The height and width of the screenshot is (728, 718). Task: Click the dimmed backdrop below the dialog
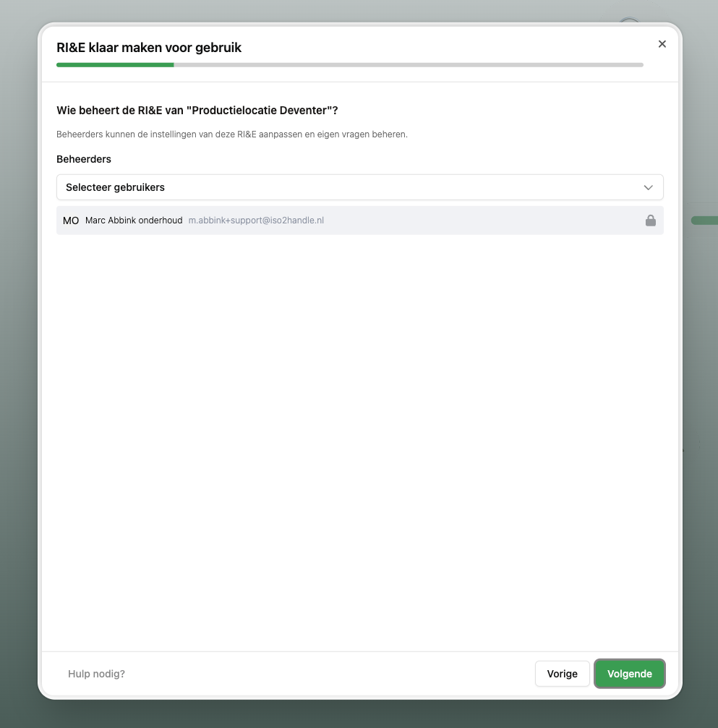[x=359, y=714]
